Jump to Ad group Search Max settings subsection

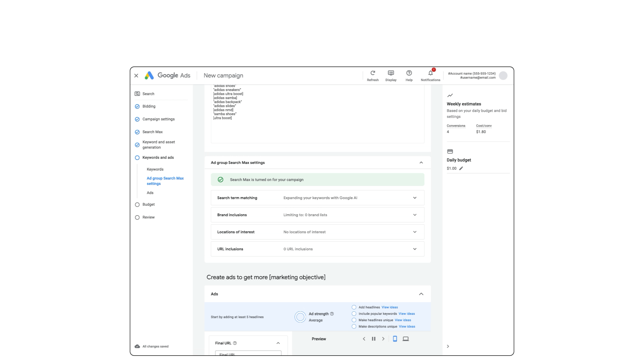[165, 181]
